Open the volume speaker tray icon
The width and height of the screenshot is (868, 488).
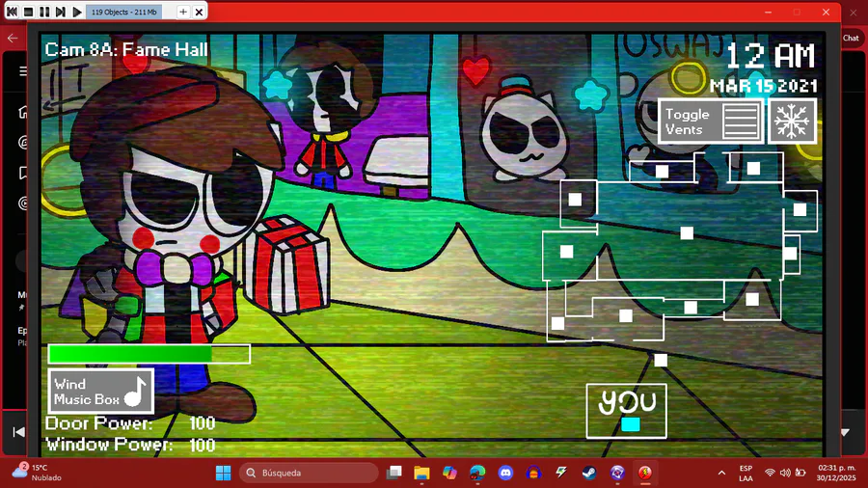[785, 474]
